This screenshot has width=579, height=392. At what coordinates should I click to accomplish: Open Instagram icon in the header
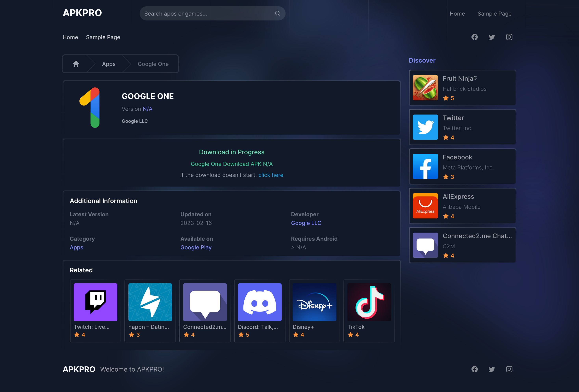pyautogui.click(x=509, y=37)
